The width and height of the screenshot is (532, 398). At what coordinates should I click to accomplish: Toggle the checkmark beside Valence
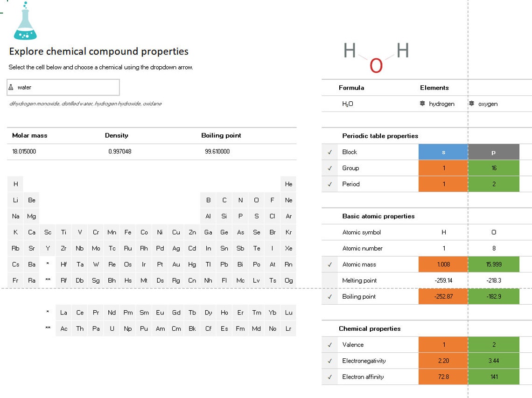[329, 344]
